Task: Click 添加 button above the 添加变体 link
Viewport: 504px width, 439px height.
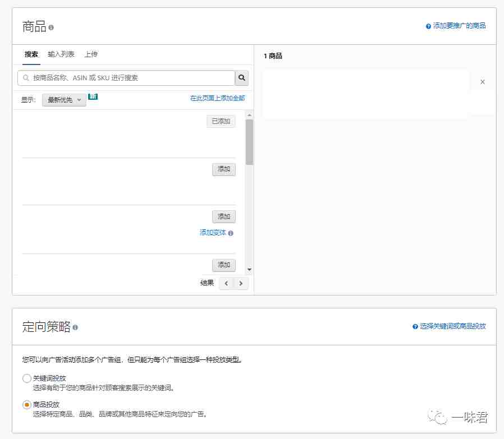Action: 224,216
